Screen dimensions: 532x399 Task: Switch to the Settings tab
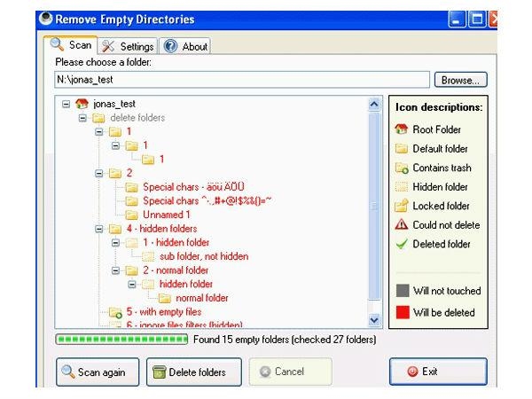coord(128,46)
